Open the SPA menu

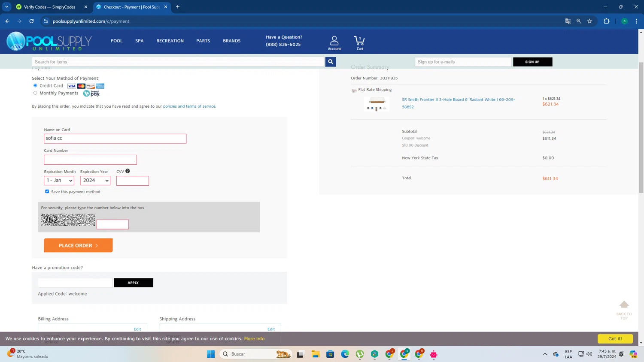(x=139, y=41)
